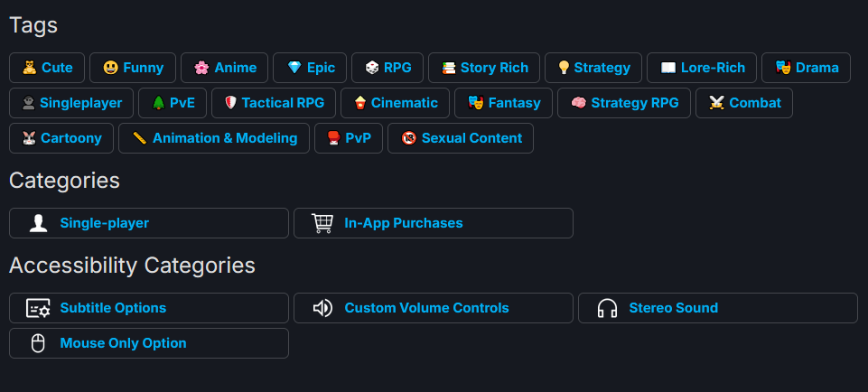Click the Single-player person silhouette icon
The image size is (868, 392).
pyautogui.click(x=38, y=223)
